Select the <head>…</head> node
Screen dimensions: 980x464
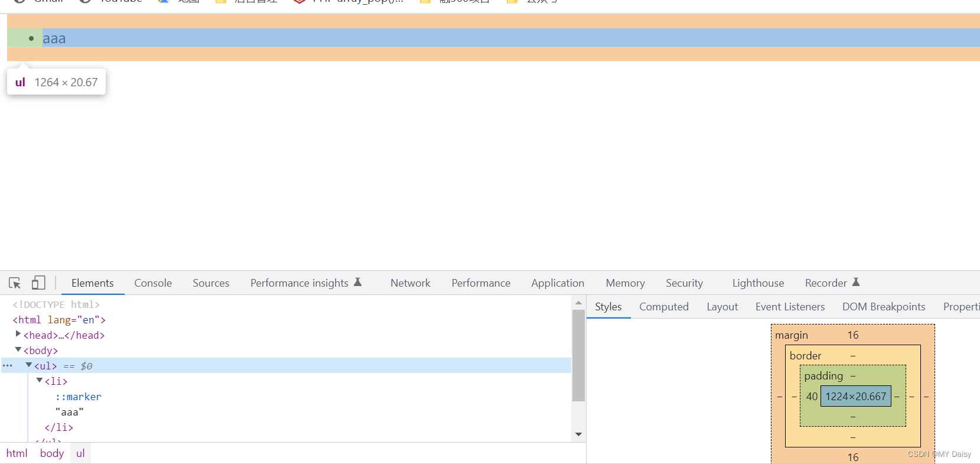64,335
